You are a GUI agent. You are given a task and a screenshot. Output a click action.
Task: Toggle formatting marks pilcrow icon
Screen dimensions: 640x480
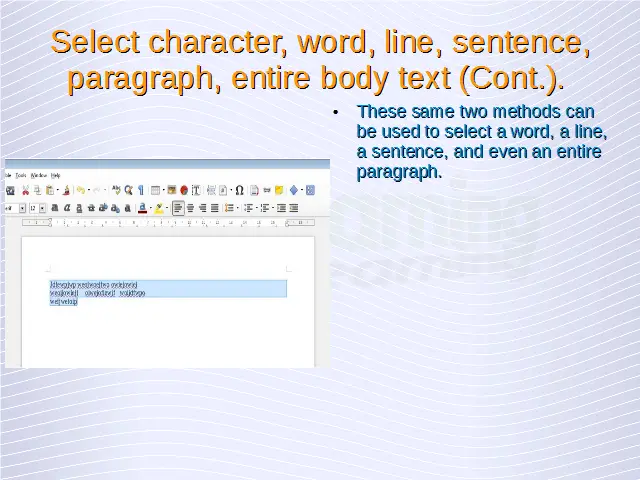pos(141,189)
